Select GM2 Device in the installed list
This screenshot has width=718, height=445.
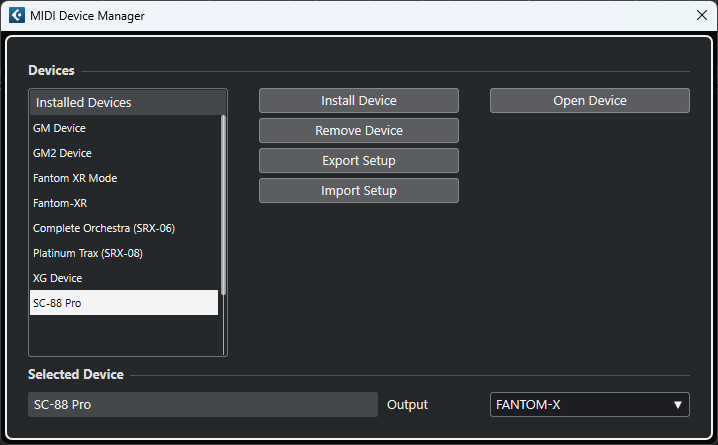[x=124, y=153]
